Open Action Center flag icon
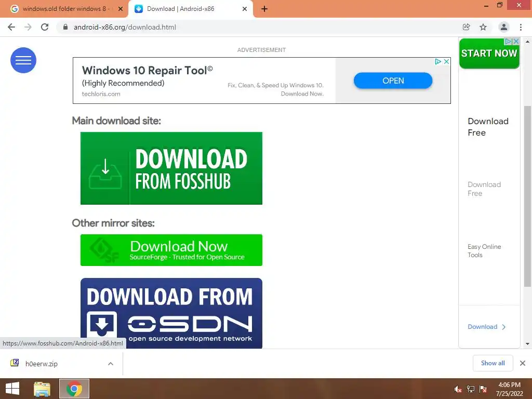The height and width of the screenshot is (399, 532). pyautogui.click(x=483, y=389)
